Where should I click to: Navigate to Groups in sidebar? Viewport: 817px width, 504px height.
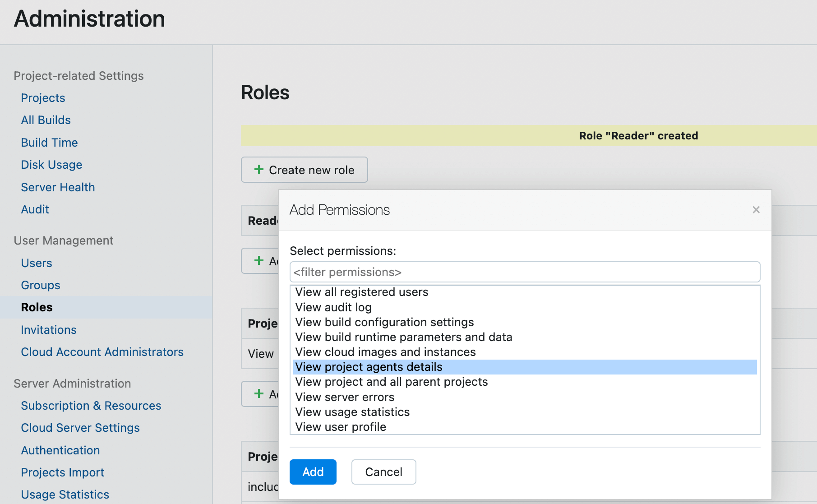[x=41, y=285]
